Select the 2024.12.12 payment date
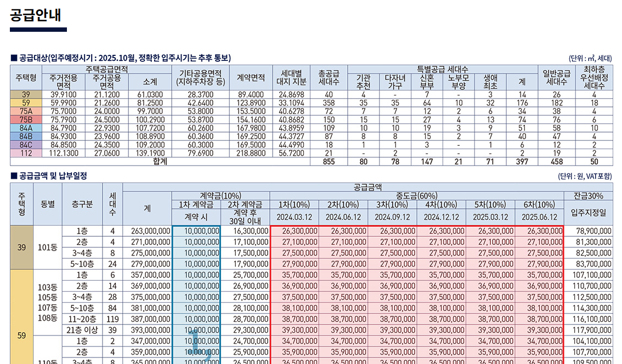622x364 pixels. click(x=441, y=217)
